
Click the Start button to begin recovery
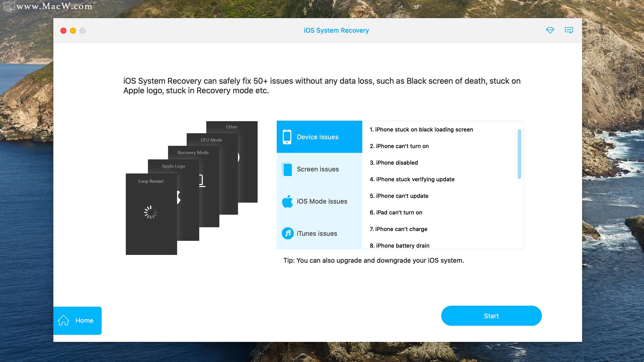(x=491, y=315)
